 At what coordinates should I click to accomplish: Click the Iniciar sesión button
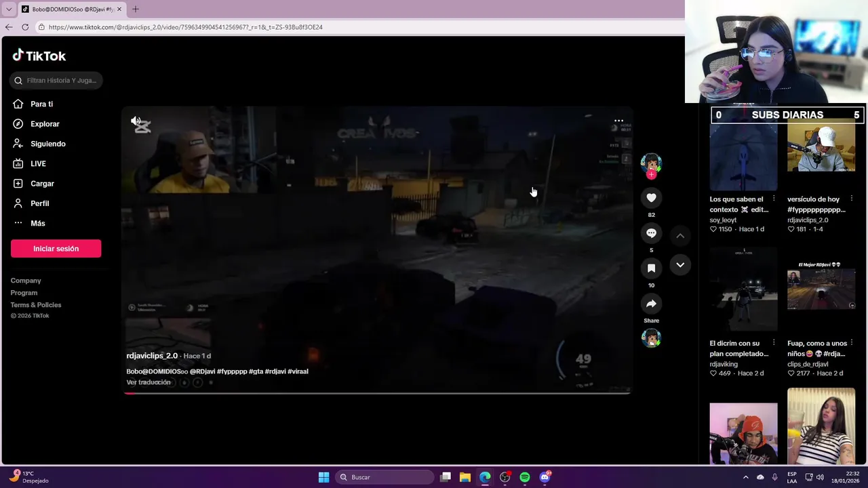point(56,249)
